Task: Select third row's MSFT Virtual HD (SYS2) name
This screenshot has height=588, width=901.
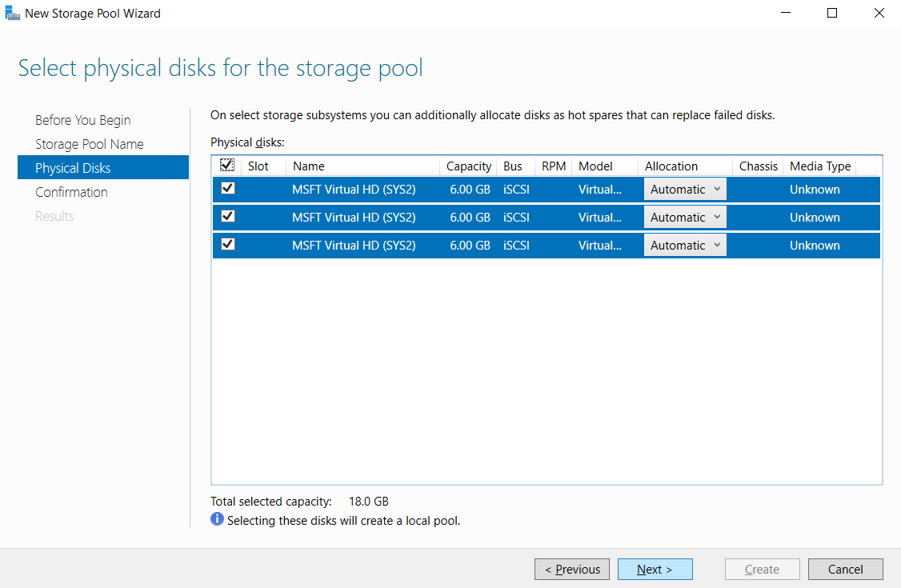Action: [x=354, y=246]
